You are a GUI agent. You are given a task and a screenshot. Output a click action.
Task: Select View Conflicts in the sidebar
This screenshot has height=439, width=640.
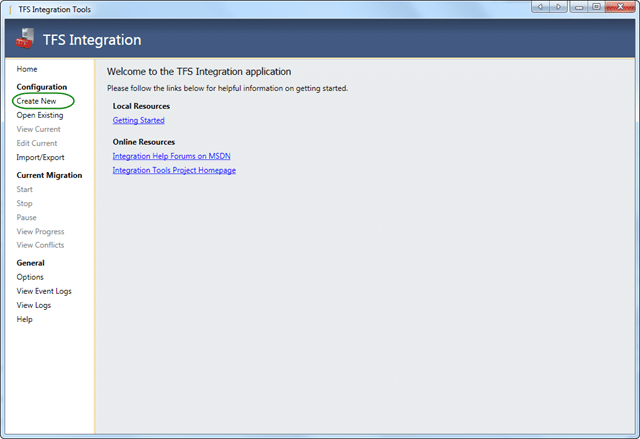coord(40,245)
